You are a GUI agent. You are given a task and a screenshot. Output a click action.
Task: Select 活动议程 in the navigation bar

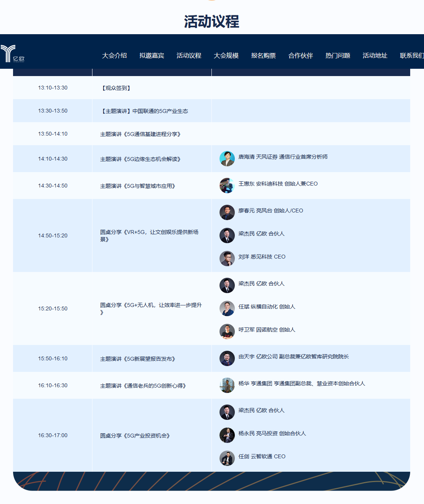189,56
